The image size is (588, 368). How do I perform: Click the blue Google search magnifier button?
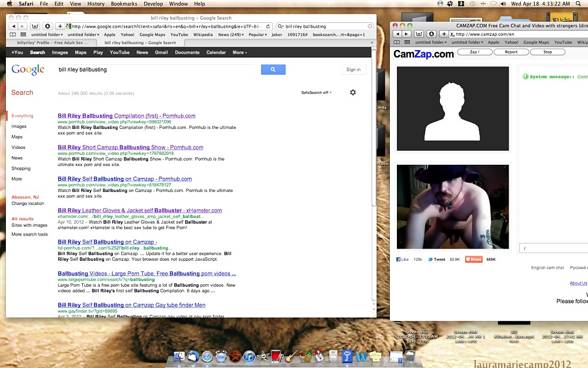click(273, 69)
